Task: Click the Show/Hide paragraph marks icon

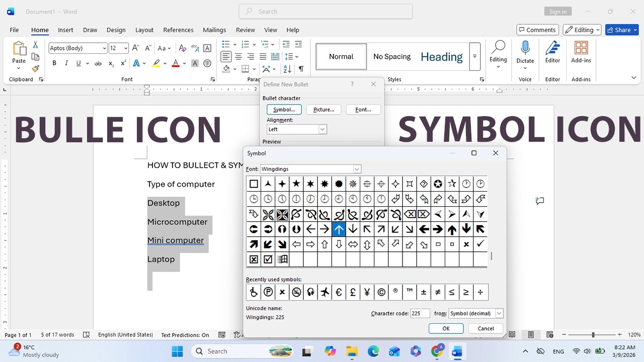Action: 301,69
